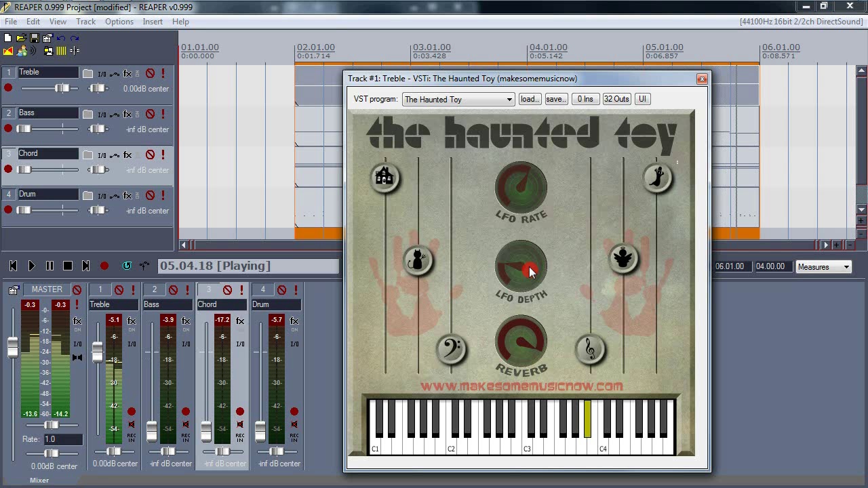The width and height of the screenshot is (868, 488).
Task: Open the Master track settings icon in mixer
Action: (13, 290)
